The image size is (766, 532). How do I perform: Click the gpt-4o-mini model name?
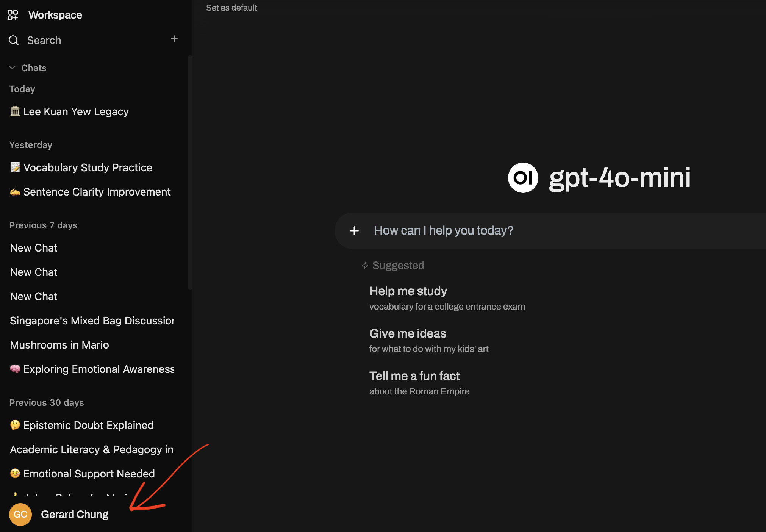click(x=620, y=177)
